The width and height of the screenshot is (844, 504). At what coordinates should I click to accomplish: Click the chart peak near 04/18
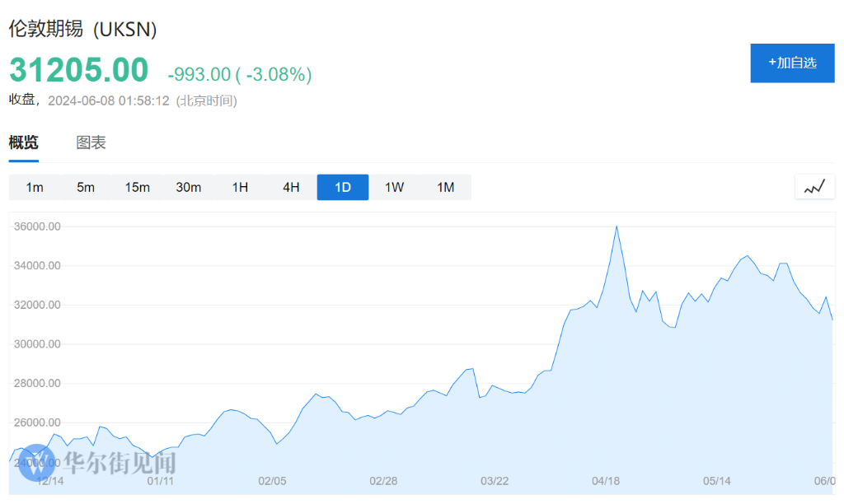click(x=617, y=226)
